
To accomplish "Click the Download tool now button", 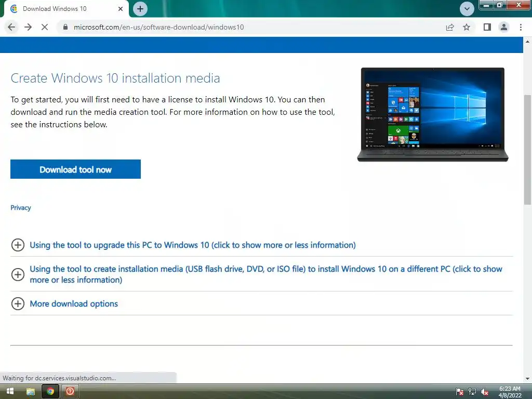I will click(75, 169).
